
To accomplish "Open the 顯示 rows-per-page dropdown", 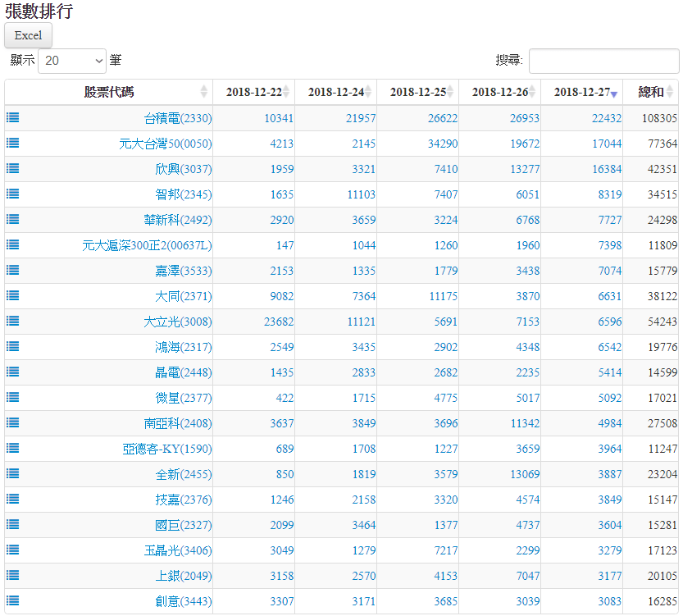I will (x=72, y=61).
